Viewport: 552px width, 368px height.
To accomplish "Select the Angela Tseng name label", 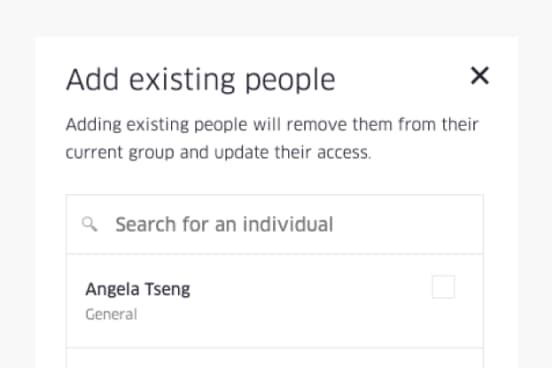I will pos(138,289).
